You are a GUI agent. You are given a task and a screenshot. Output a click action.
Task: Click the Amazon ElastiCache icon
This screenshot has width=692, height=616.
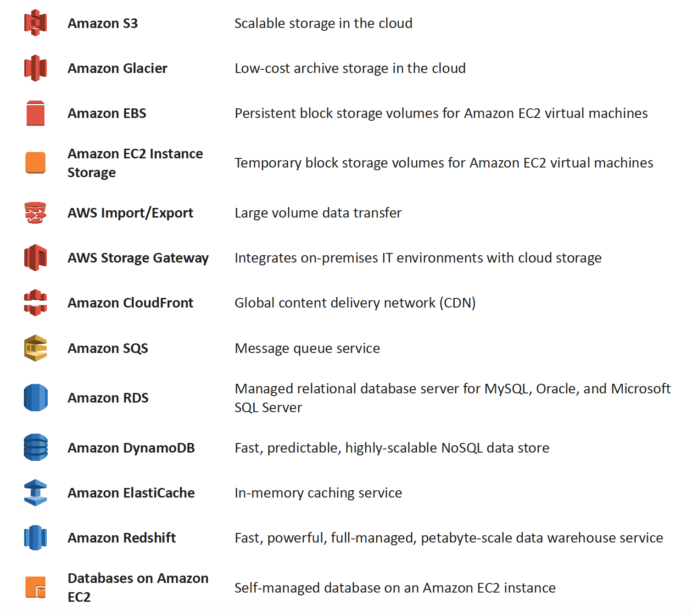coord(35,493)
